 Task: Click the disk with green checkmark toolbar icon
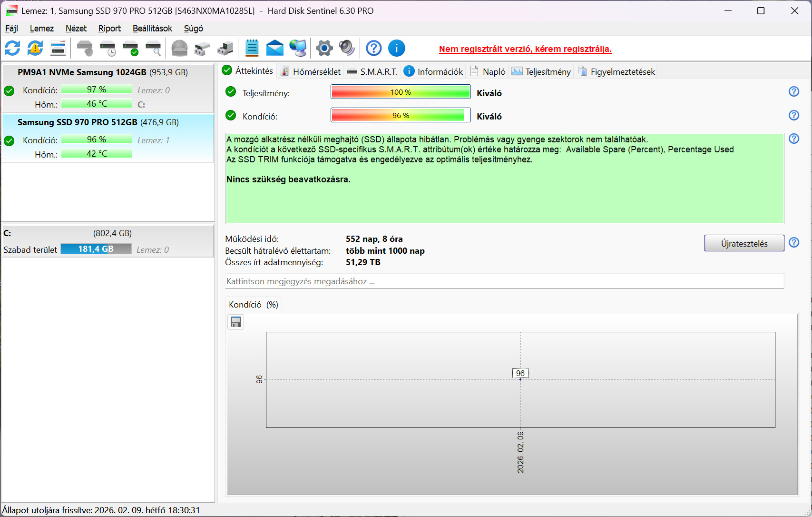tap(130, 48)
